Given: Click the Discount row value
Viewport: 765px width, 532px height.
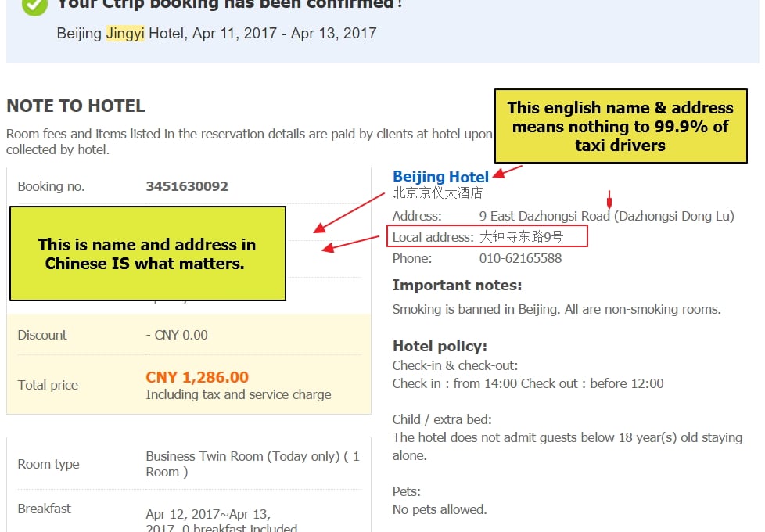Looking at the screenshot, I should point(177,336).
